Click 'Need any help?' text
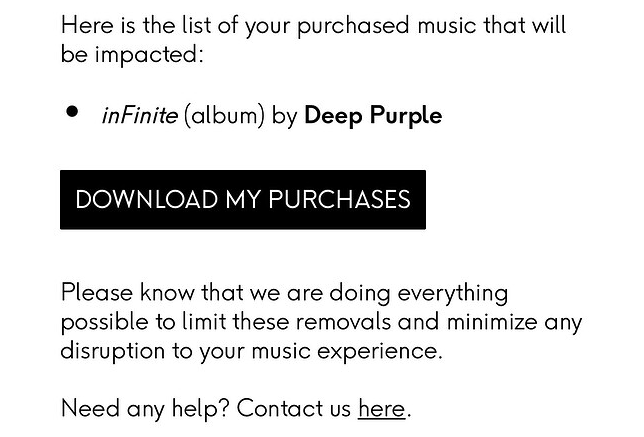644x437 pixels. [145, 409]
